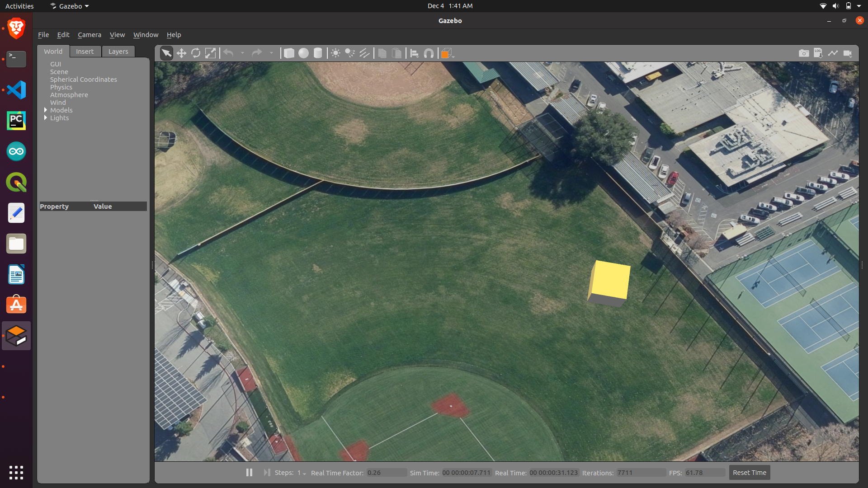Click the Reset Time button
Screen dimensions: 868x488
[x=749, y=472]
